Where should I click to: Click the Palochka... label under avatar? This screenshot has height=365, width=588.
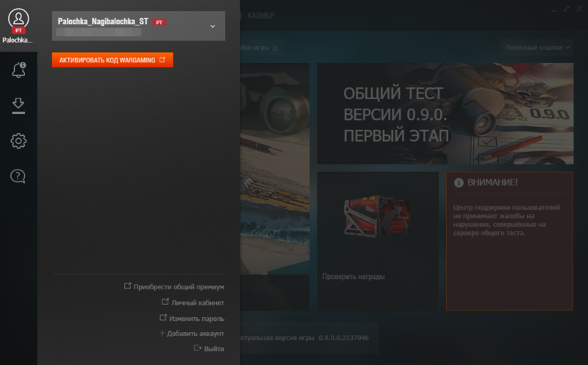click(18, 40)
